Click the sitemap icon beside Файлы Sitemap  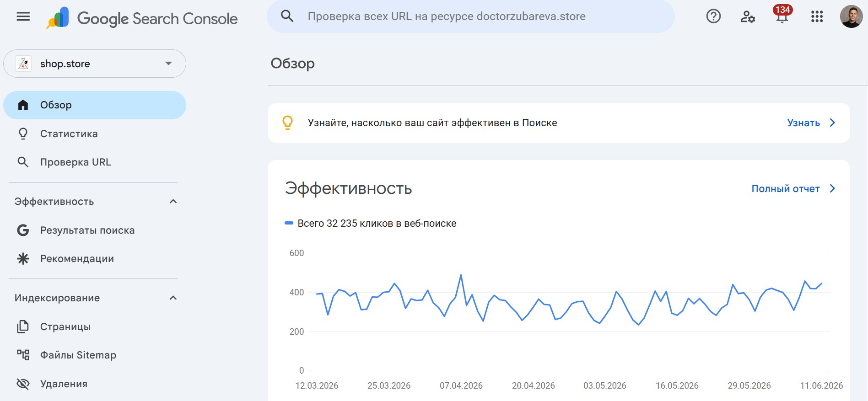pos(23,355)
